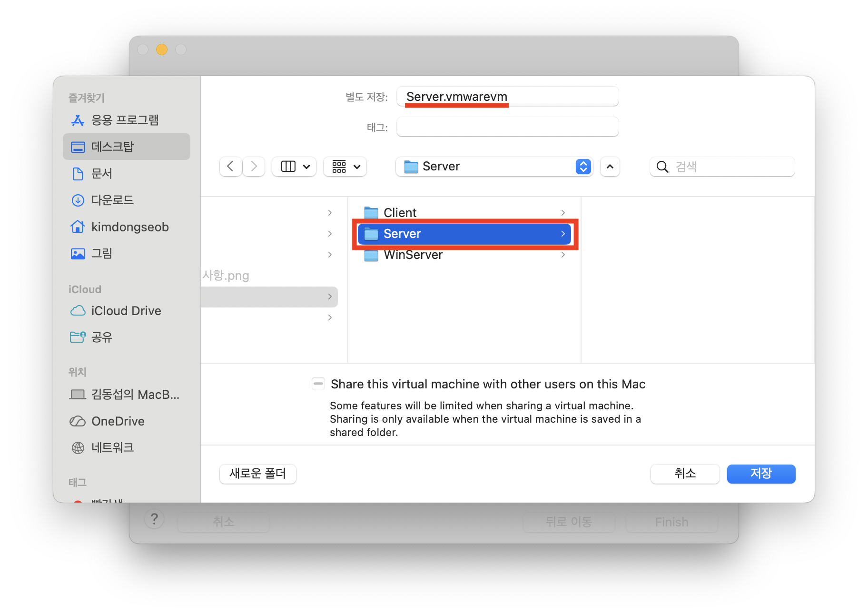Click Finish button in background window
This screenshot has width=868, height=614.
[x=671, y=522]
